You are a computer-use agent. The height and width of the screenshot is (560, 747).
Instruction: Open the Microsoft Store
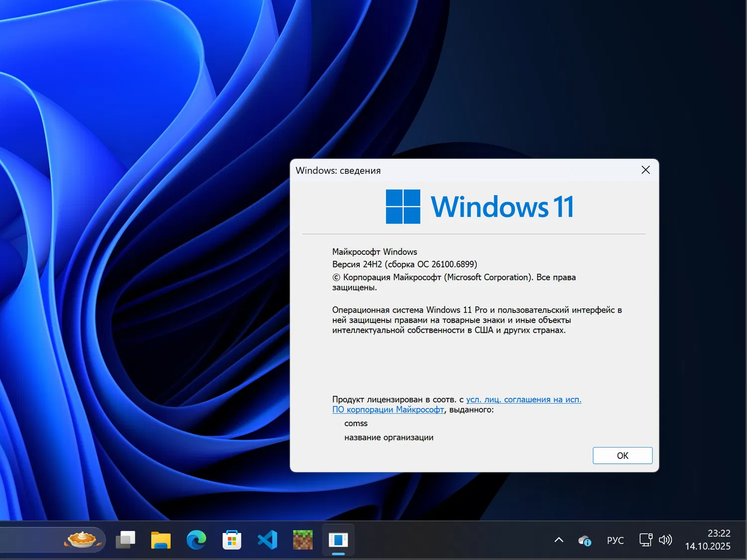click(232, 540)
